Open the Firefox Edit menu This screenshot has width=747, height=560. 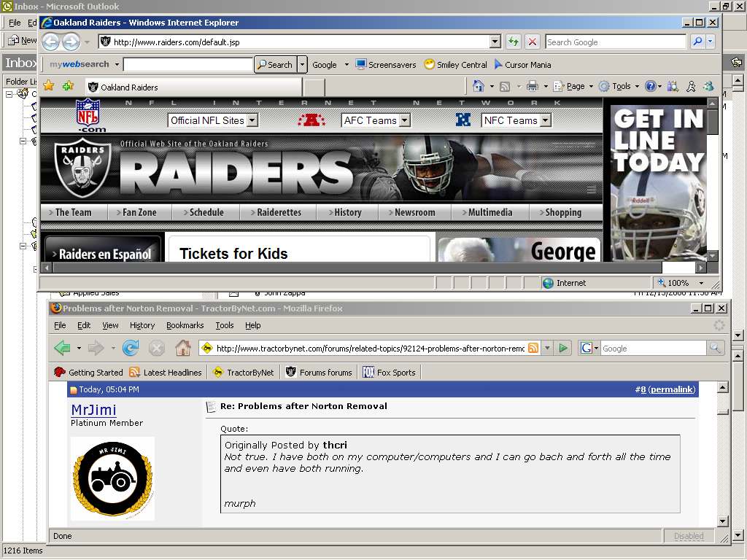tap(84, 325)
